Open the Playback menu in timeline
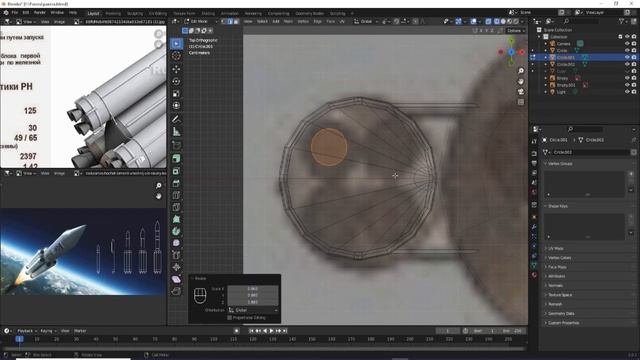The width and height of the screenshot is (640, 360). point(27,331)
